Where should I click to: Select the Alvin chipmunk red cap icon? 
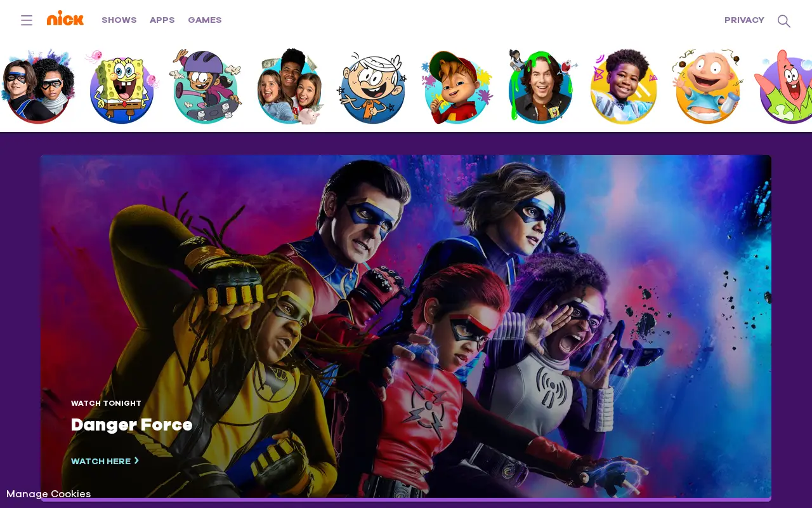(x=457, y=86)
